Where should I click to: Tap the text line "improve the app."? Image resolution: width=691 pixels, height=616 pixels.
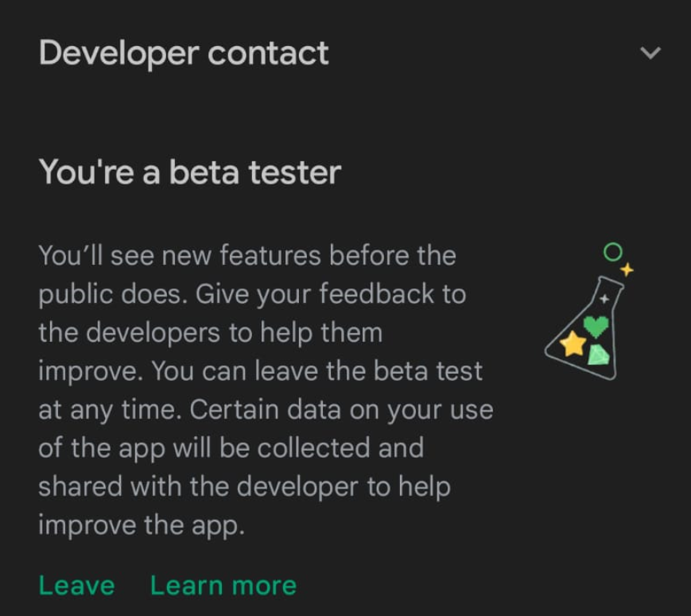coord(142,525)
